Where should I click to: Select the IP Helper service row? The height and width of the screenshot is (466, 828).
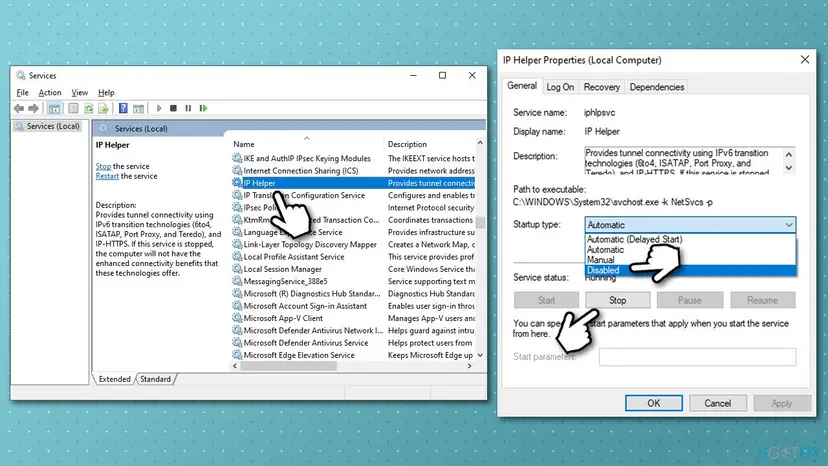tap(353, 183)
